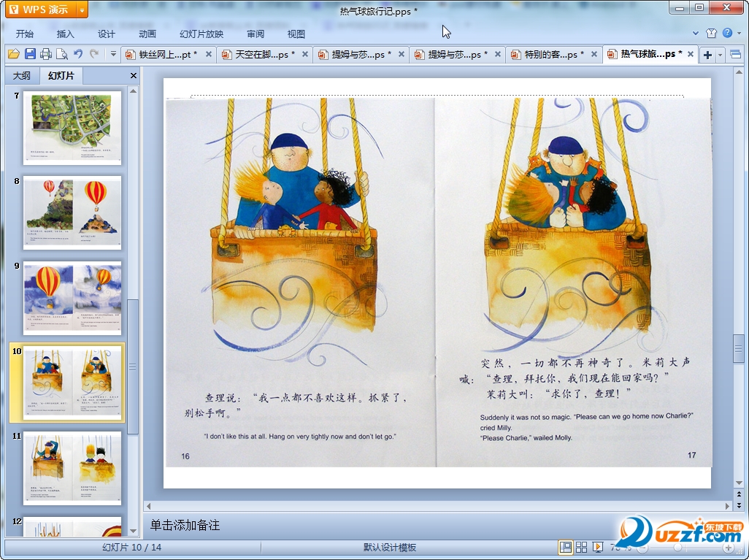Switch to Normal view icon in status bar
This screenshot has height=560, width=749.
566,547
